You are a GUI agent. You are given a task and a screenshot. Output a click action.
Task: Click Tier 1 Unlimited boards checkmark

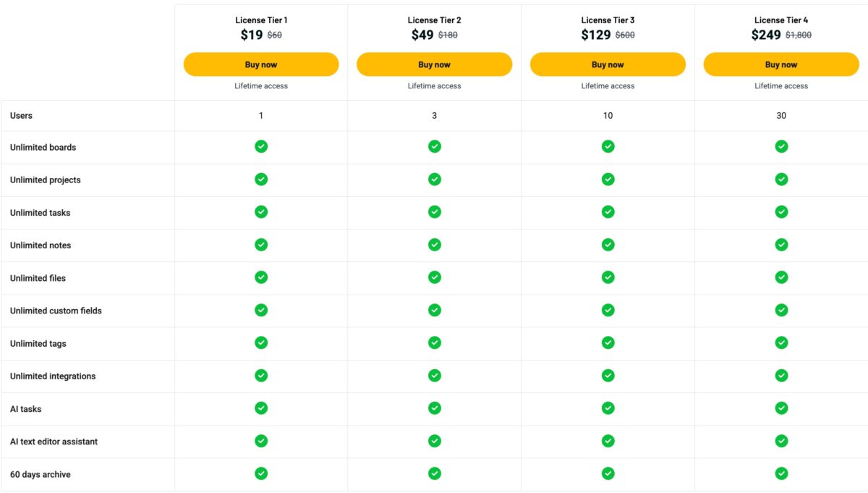pyautogui.click(x=261, y=146)
